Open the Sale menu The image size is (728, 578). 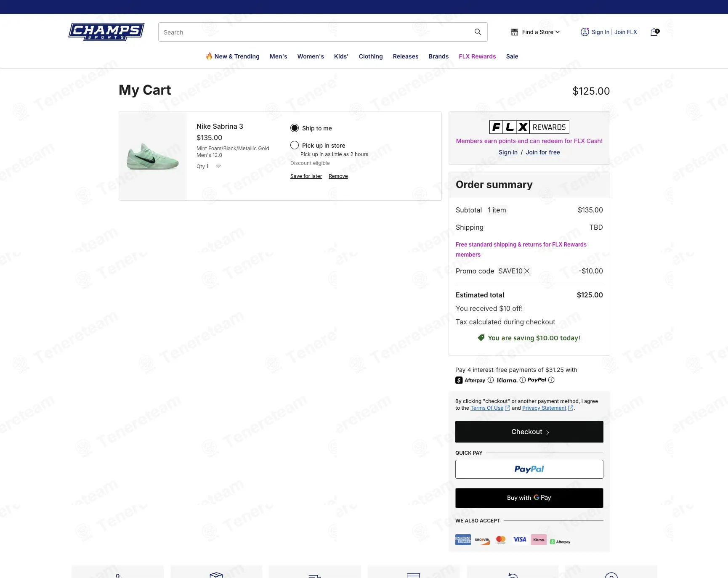coord(512,56)
